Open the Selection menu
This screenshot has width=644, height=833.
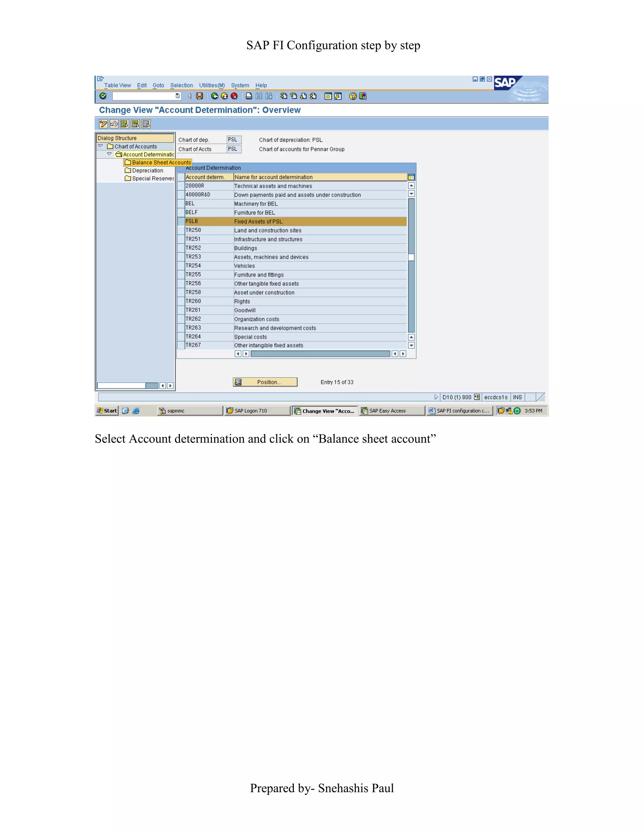182,86
